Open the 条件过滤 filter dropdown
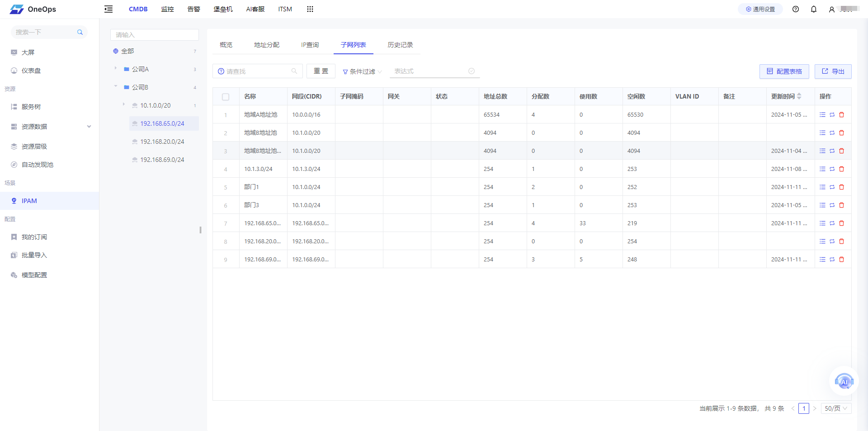868x431 pixels. click(362, 71)
